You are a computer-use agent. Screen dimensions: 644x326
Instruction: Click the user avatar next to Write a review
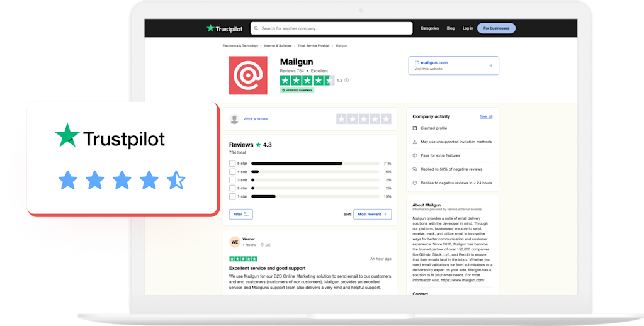[235, 119]
